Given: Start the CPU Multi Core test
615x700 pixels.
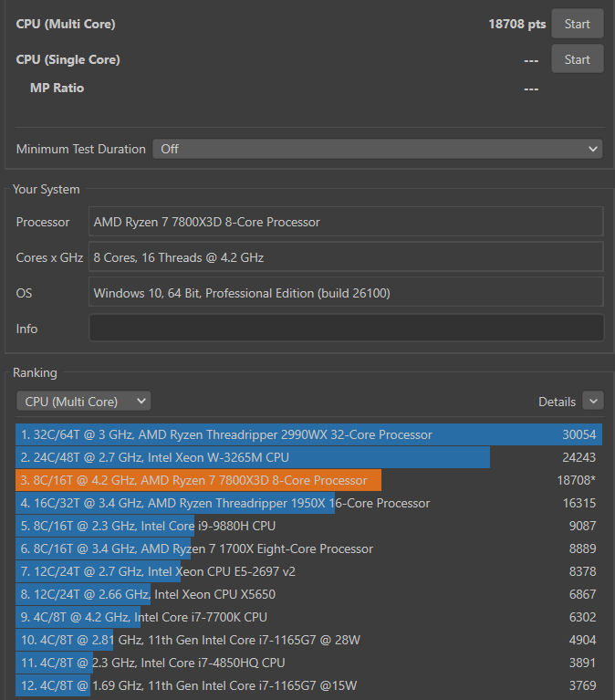Looking at the screenshot, I should (577, 24).
